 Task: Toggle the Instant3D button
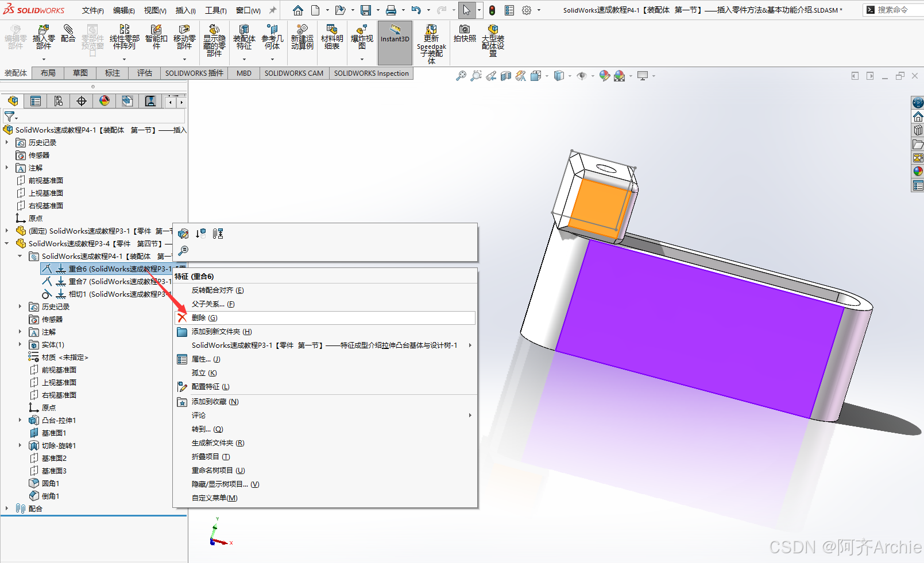click(x=395, y=42)
